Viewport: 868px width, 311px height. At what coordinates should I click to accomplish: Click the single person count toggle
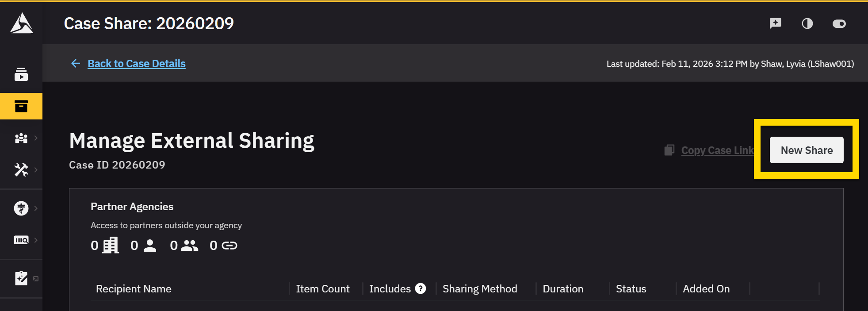point(143,245)
